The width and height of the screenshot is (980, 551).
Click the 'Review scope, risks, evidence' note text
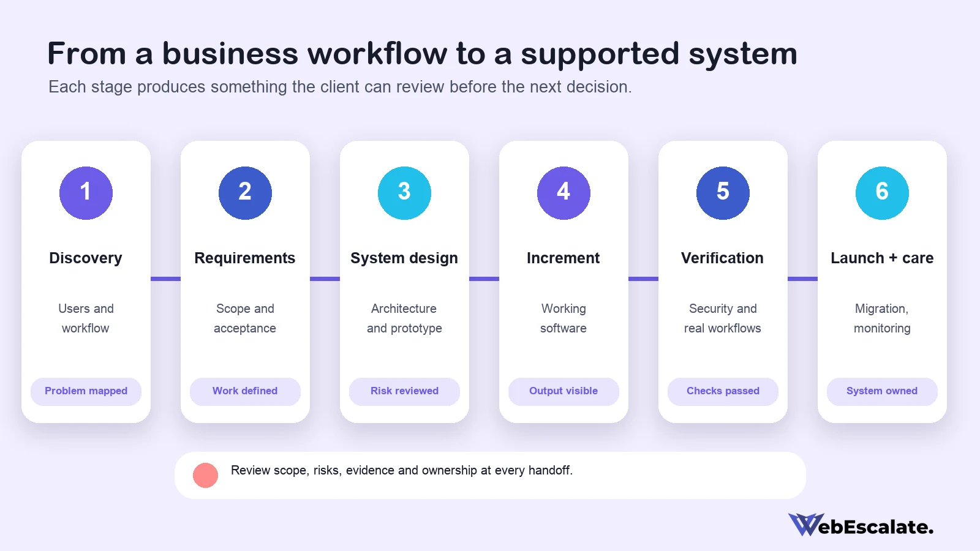(402, 470)
